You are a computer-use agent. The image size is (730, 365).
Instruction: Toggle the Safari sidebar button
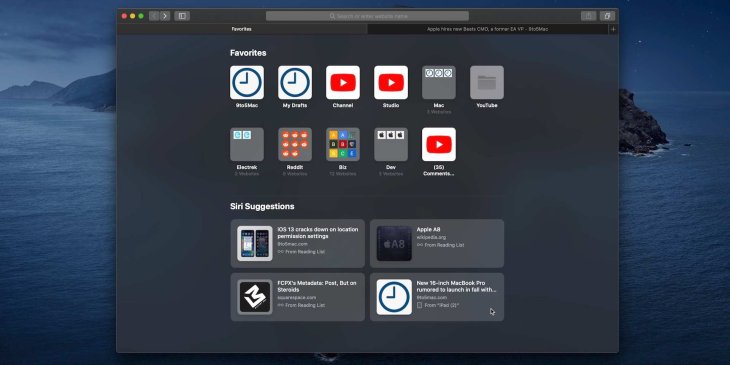182,16
